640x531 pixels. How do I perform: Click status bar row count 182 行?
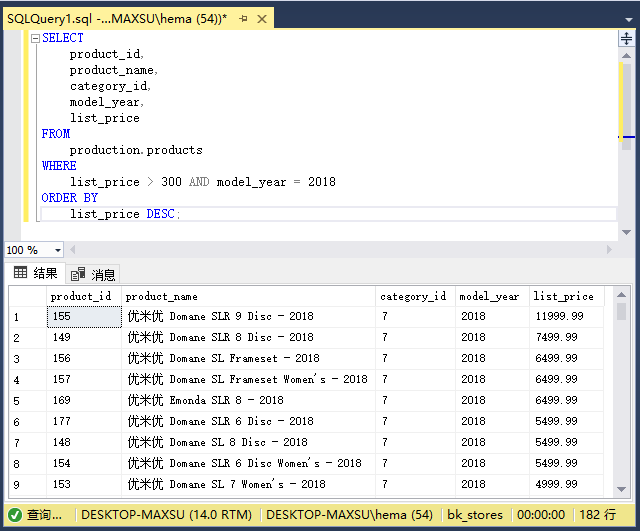tap(598, 515)
